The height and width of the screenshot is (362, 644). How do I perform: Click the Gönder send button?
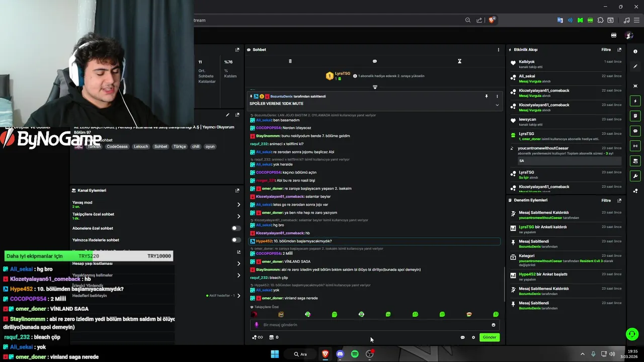point(490,337)
